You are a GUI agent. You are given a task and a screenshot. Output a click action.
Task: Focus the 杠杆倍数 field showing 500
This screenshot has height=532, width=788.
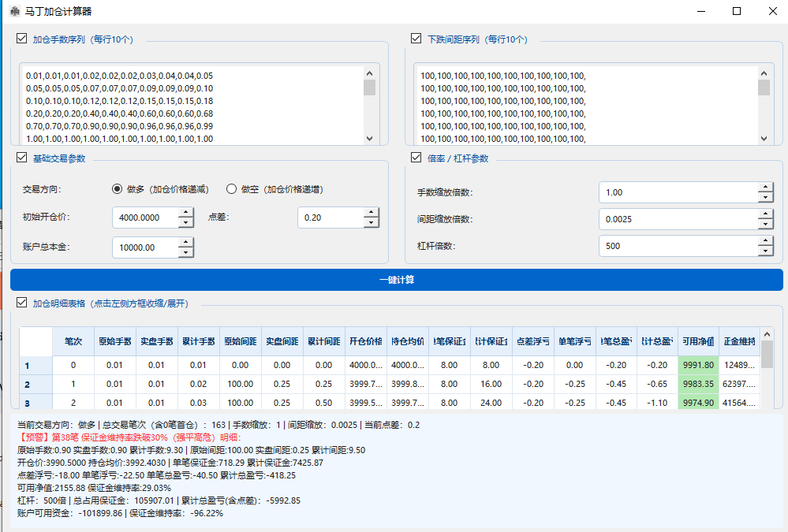[x=678, y=246]
